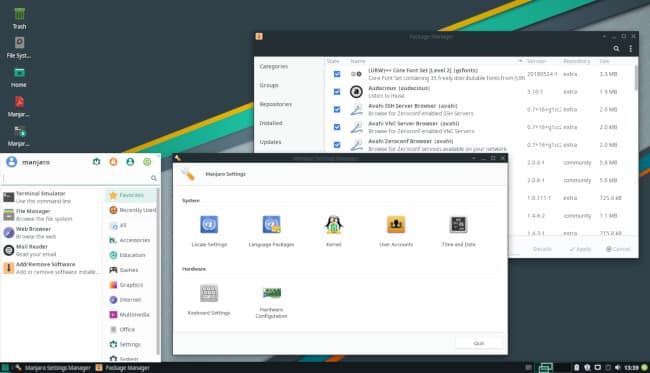
Task: Open the Home folder desktop icon
Action: click(19, 77)
